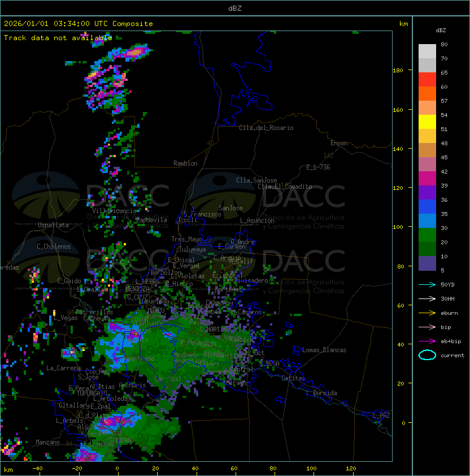The width and height of the screenshot is (470, 476).
Task: Click the 'Catitas' place label
Action: tap(293, 378)
